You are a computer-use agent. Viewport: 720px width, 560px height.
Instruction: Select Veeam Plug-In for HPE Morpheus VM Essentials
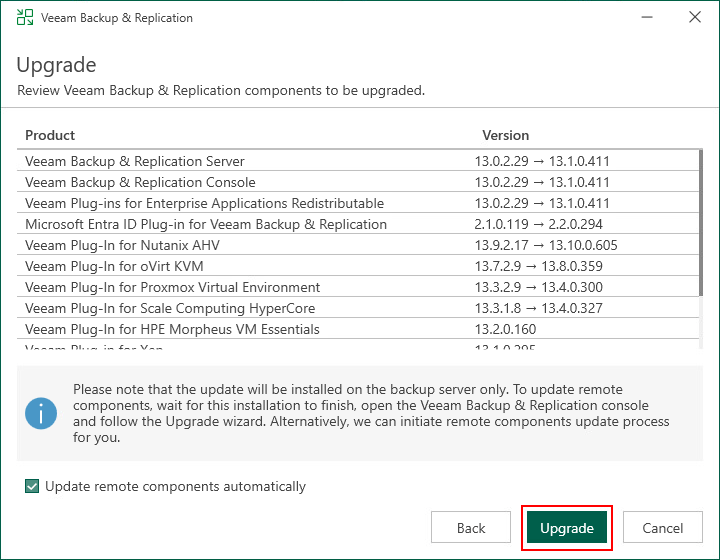(x=358, y=329)
